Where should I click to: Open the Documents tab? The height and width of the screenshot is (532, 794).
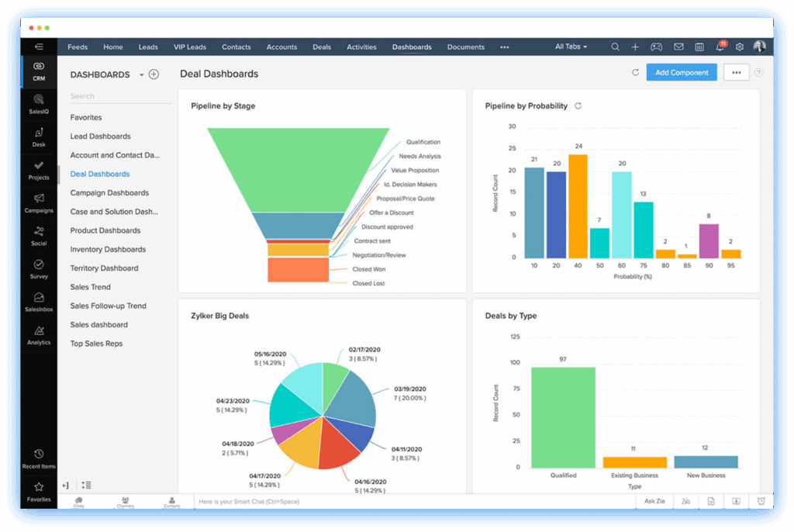pyautogui.click(x=466, y=47)
